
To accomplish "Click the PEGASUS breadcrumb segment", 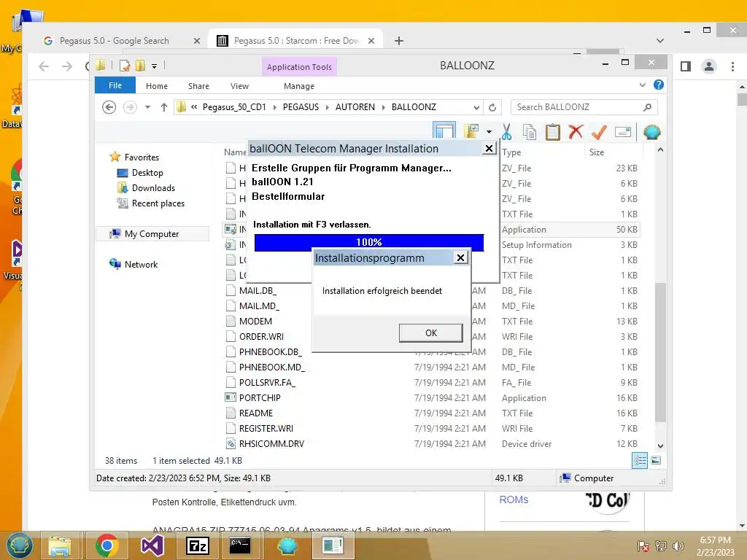I will tap(301, 107).
